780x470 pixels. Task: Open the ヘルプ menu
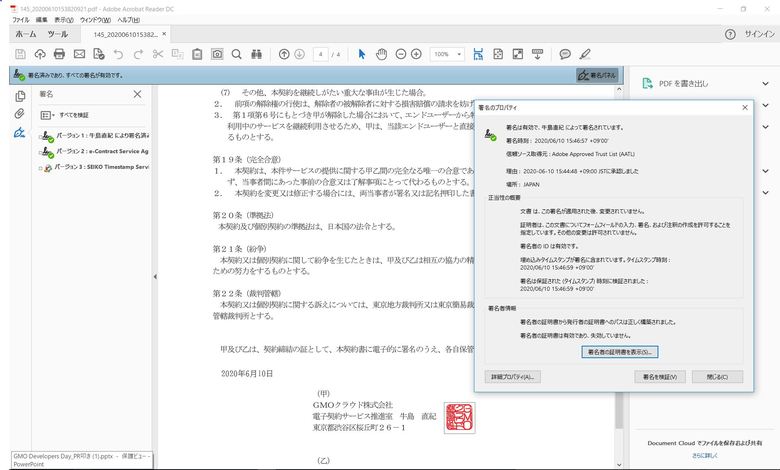point(128,20)
